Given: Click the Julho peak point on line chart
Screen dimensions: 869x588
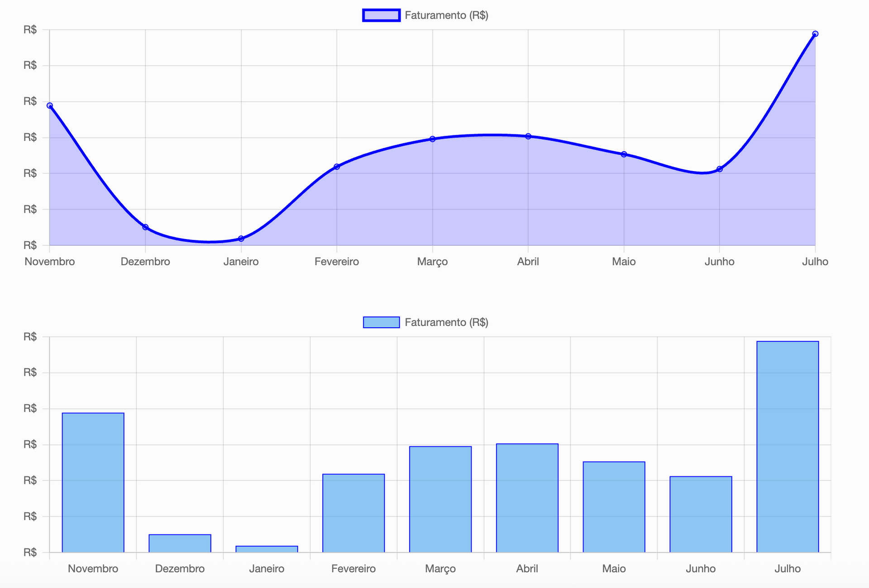Looking at the screenshot, I should [x=815, y=34].
